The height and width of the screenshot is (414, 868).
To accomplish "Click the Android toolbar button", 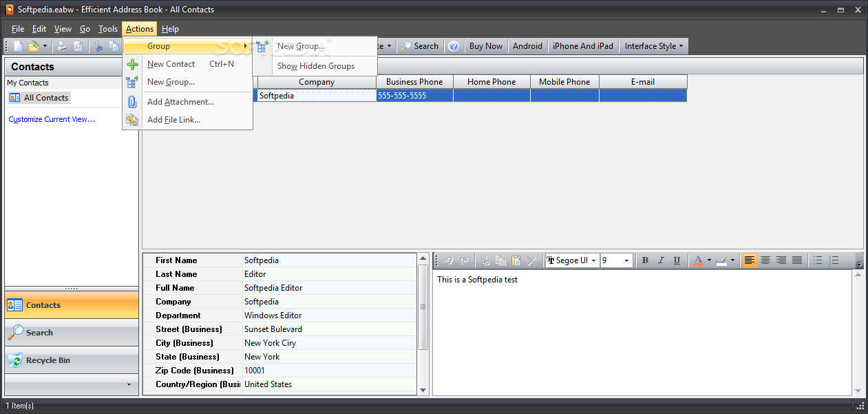I will 528,46.
